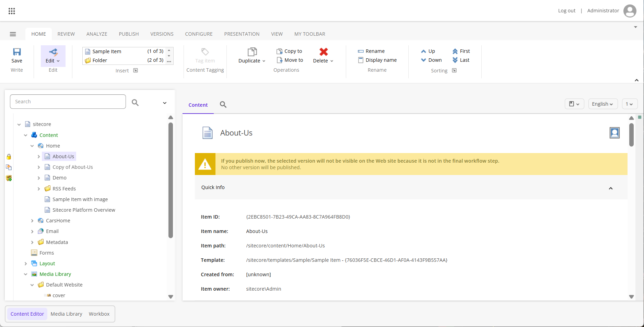
Task: Open the navigation bookmark dropdown
Action: pos(574,104)
